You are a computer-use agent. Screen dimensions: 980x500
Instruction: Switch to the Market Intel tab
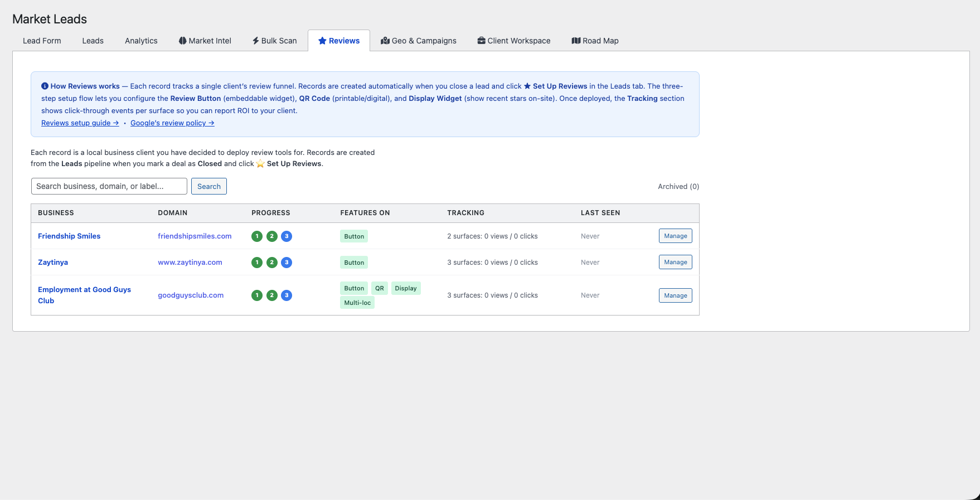(x=205, y=41)
